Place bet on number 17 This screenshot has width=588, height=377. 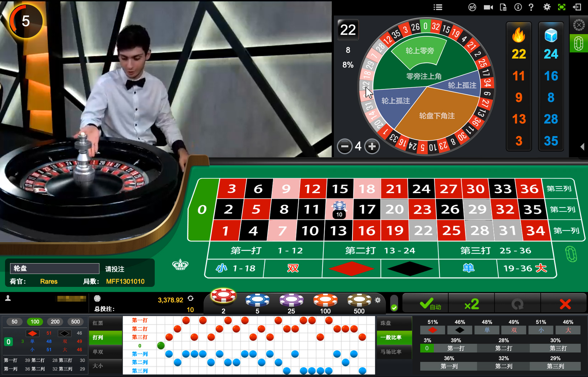click(x=367, y=209)
